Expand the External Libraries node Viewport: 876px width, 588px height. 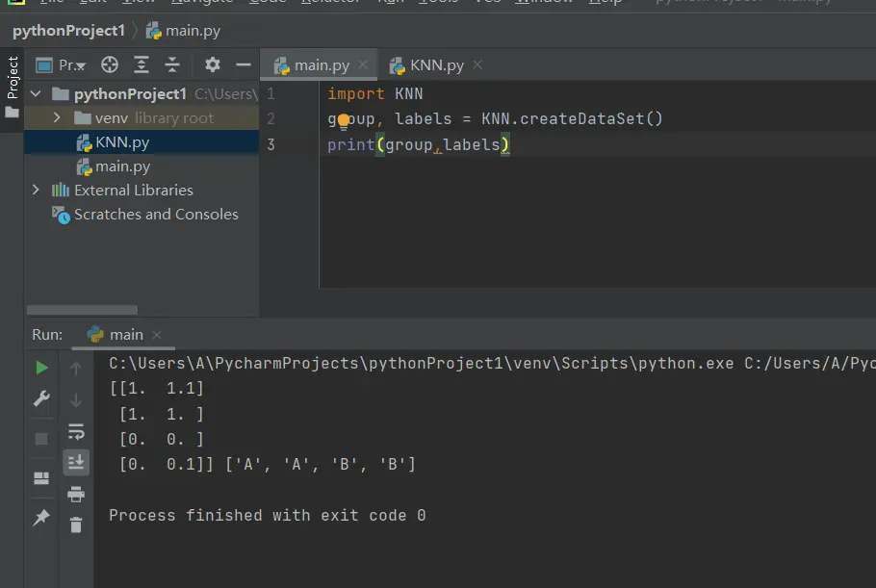(36, 190)
